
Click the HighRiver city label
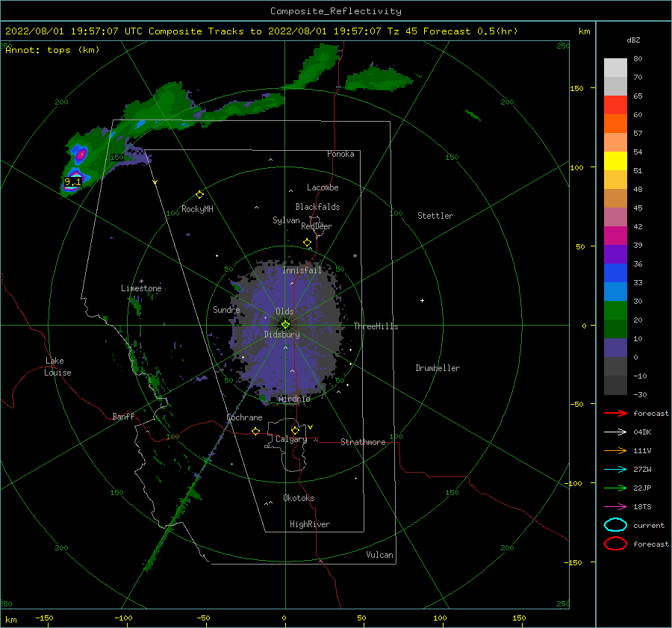[x=310, y=524]
